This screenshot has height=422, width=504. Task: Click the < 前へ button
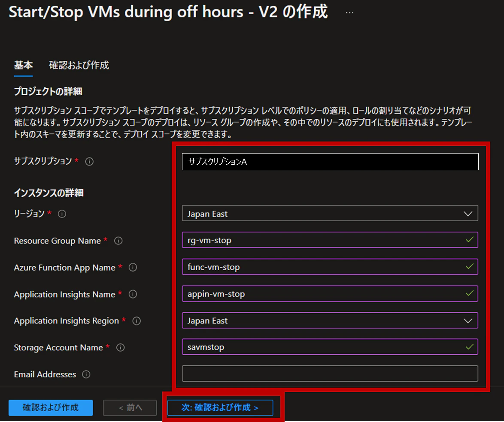130,407
